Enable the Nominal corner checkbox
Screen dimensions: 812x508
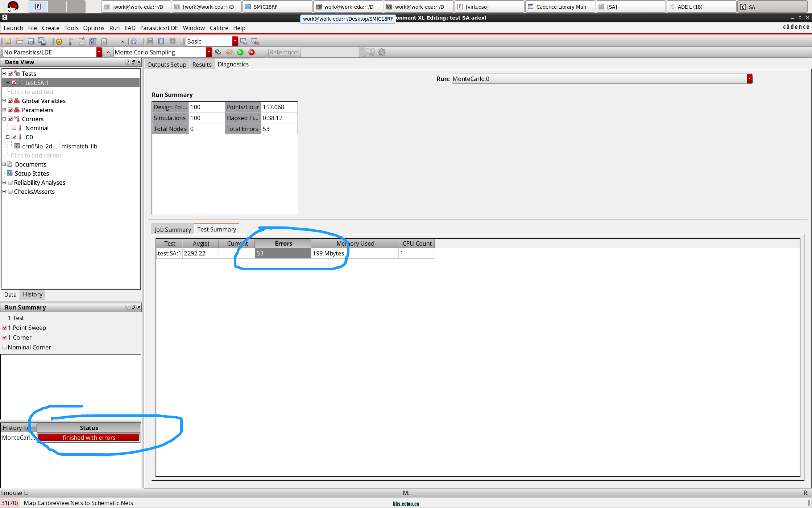coord(14,128)
